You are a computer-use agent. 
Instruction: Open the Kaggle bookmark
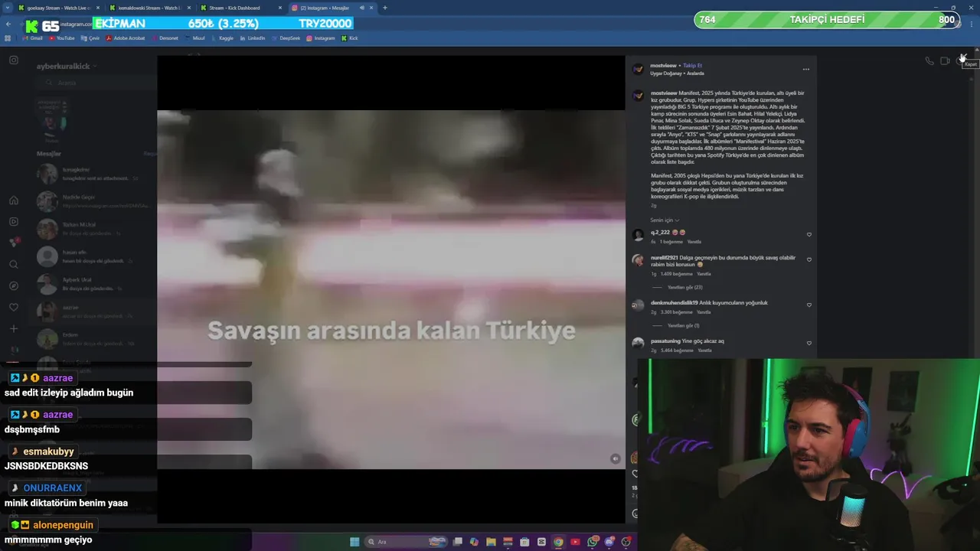(x=222, y=38)
